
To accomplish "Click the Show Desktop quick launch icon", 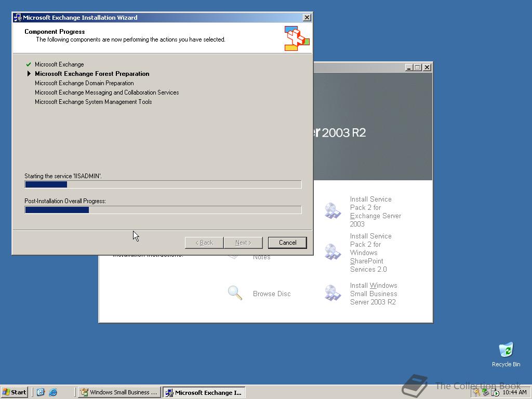I will (x=41, y=392).
